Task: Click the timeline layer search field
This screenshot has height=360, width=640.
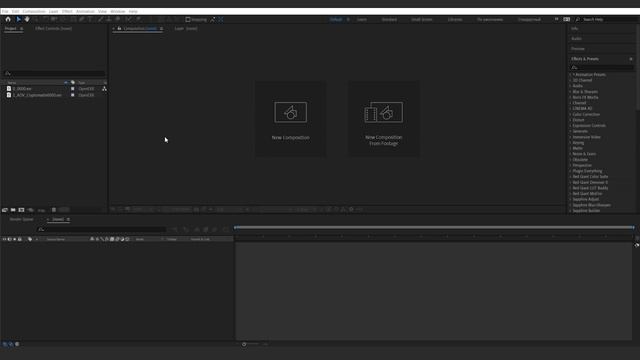Action: [101, 229]
